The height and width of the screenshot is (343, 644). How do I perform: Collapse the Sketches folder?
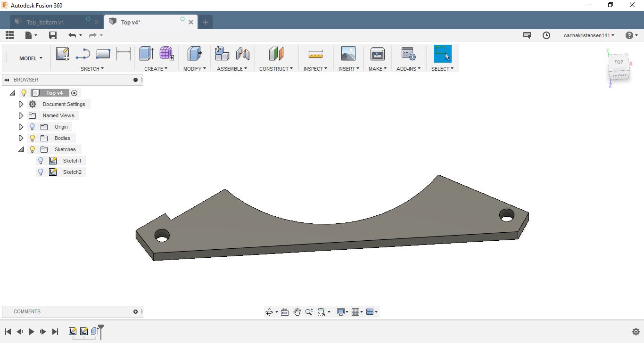click(21, 149)
